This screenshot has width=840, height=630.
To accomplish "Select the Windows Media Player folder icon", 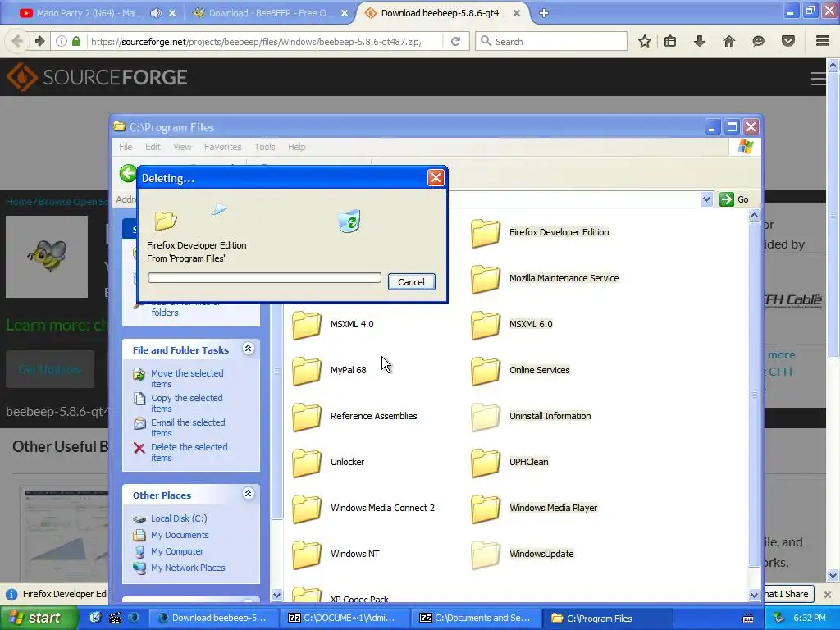I will click(486, 509).
